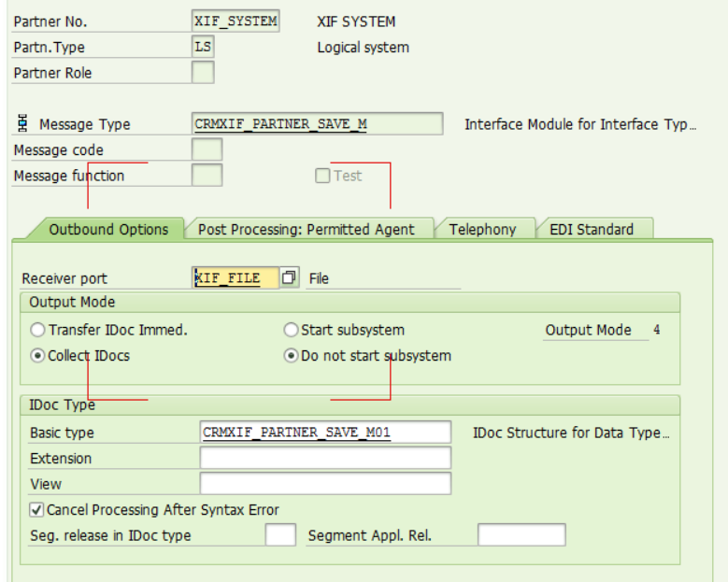Select Collect IDocs radio button
This screenshot has height=582, width=728.
(37, 356)
